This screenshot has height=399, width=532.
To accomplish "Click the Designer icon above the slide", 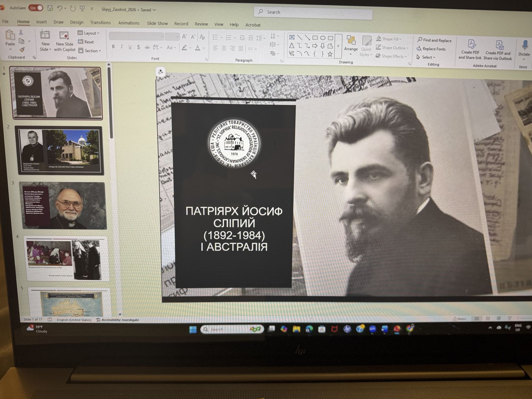I will [160, 72].
